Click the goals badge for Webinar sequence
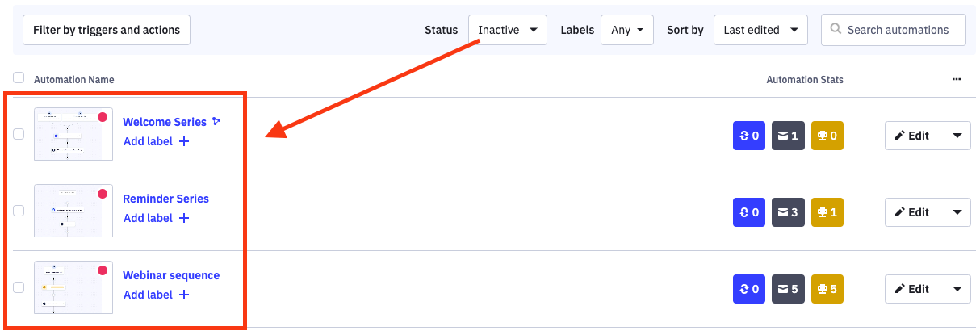The width and height of the screenshot is (980, 335). pos(827,289)
